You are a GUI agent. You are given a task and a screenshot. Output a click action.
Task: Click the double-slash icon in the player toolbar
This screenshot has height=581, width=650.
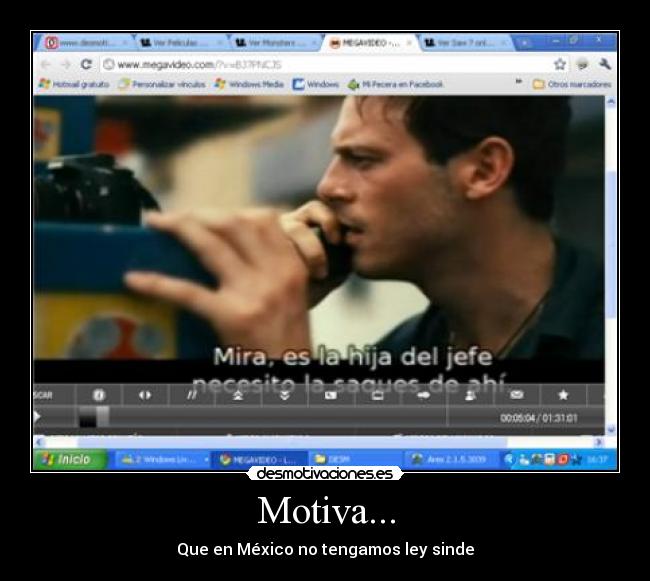click(192, 395)
